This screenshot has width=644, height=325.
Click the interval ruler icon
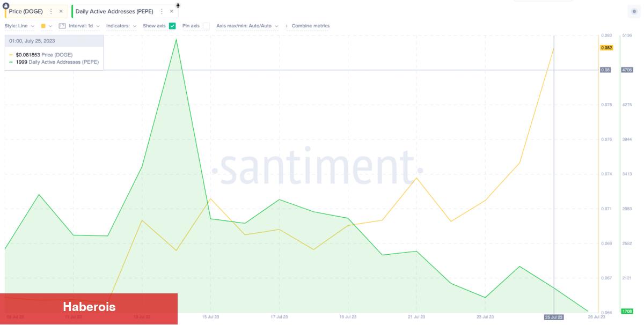click(x=62, y=26)
